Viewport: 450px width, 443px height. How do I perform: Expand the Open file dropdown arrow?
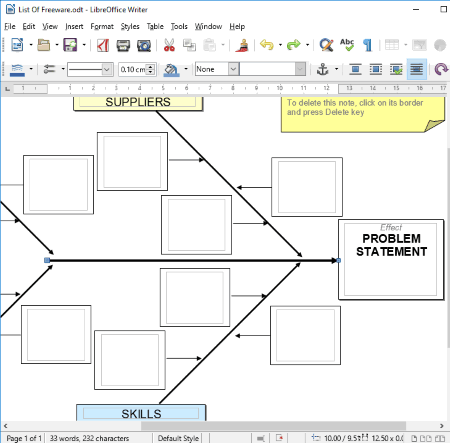coord(57,45)
